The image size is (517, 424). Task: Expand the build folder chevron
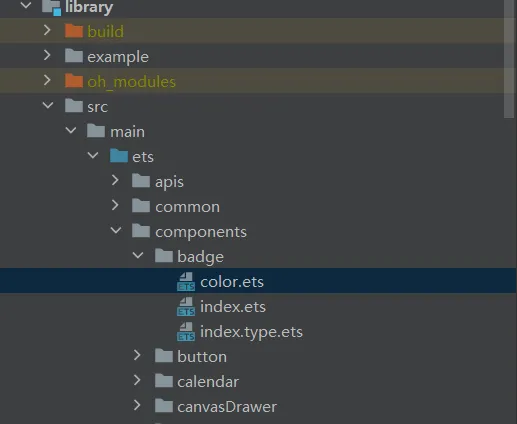tap(47, 30)
